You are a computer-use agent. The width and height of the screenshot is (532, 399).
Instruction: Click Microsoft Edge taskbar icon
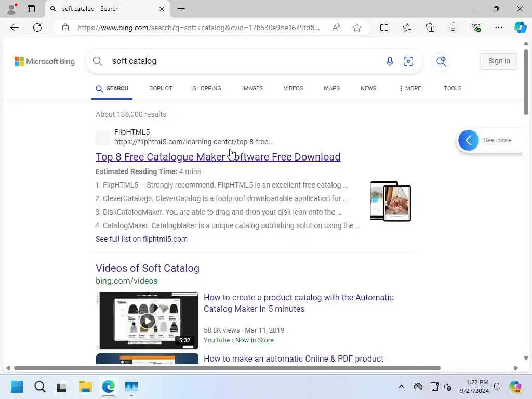[x=108, y=387]
